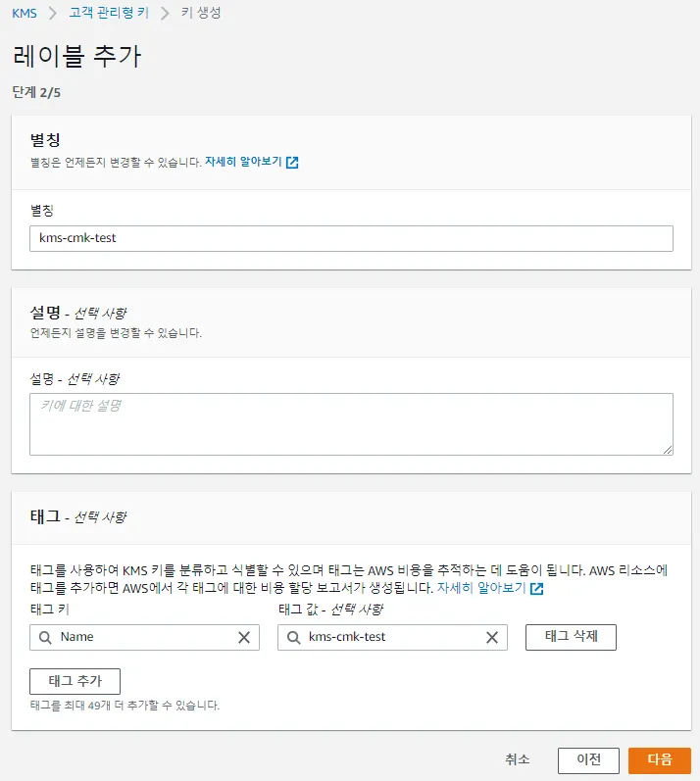The height and width of the screenshot is (781, 700).
Task: Focus the 설명 description textarea
Action: [351, 423]
